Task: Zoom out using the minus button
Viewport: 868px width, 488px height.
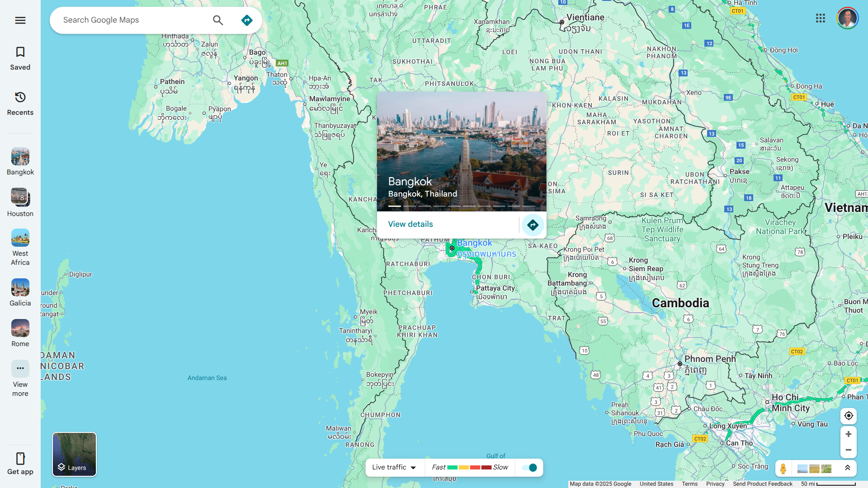Action: click(848, 450)
